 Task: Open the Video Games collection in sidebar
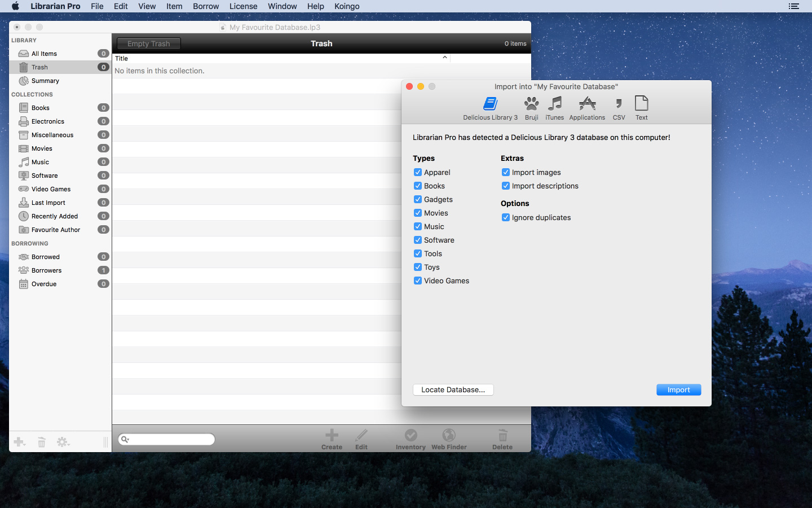[x=60, y=189]
